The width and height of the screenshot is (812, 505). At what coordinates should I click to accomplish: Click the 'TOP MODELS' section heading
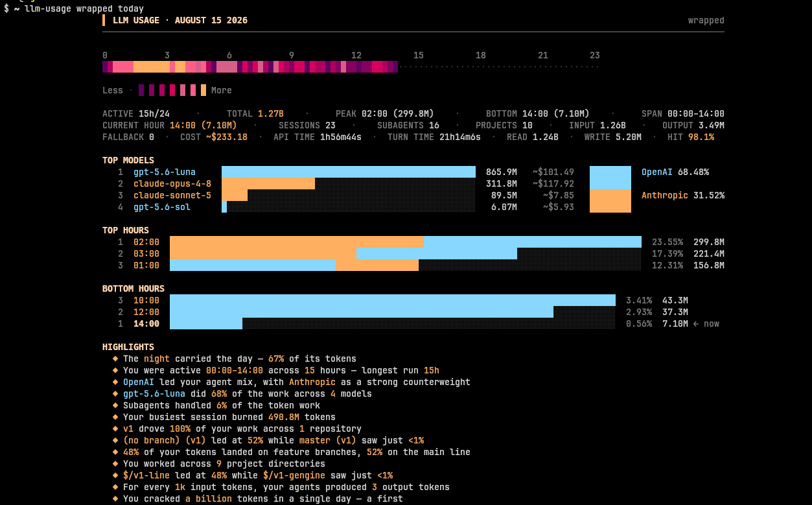point(128,160)
